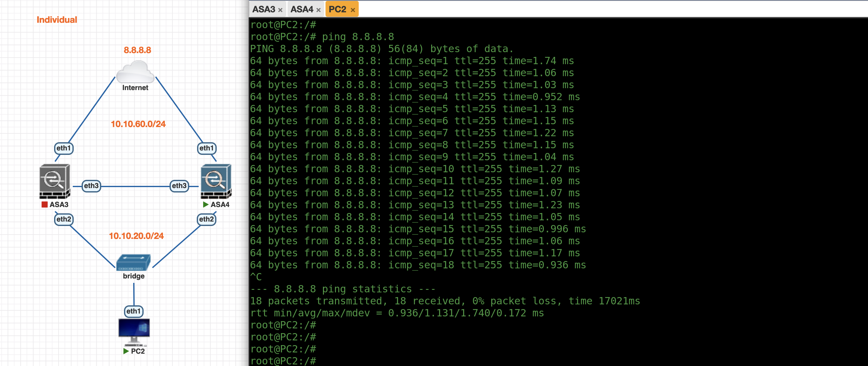868x366 pixels.
Task: Click the eth2 label below ASA3
Action: pos(64,219)
